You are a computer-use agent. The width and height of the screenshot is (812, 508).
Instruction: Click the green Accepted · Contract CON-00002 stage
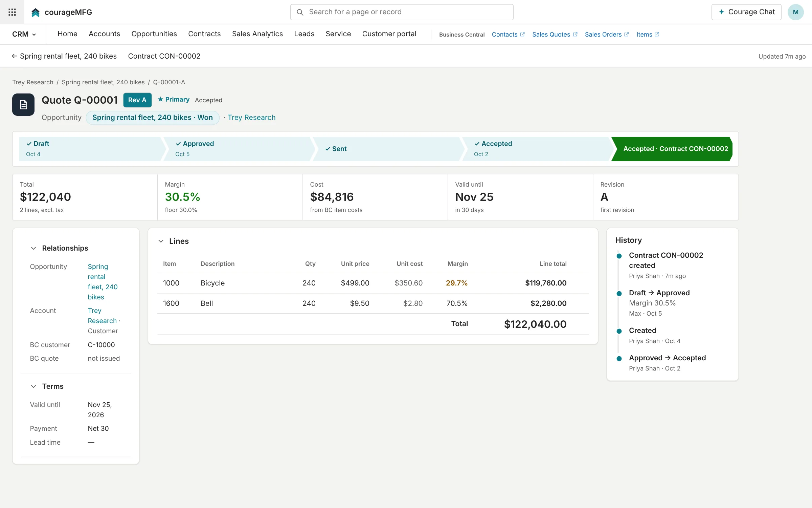point(672,149)
